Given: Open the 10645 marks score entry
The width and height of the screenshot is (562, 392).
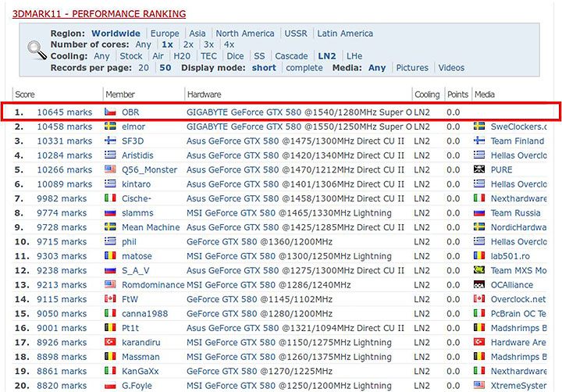Looking at the screenshot, I should coord(65,112).
